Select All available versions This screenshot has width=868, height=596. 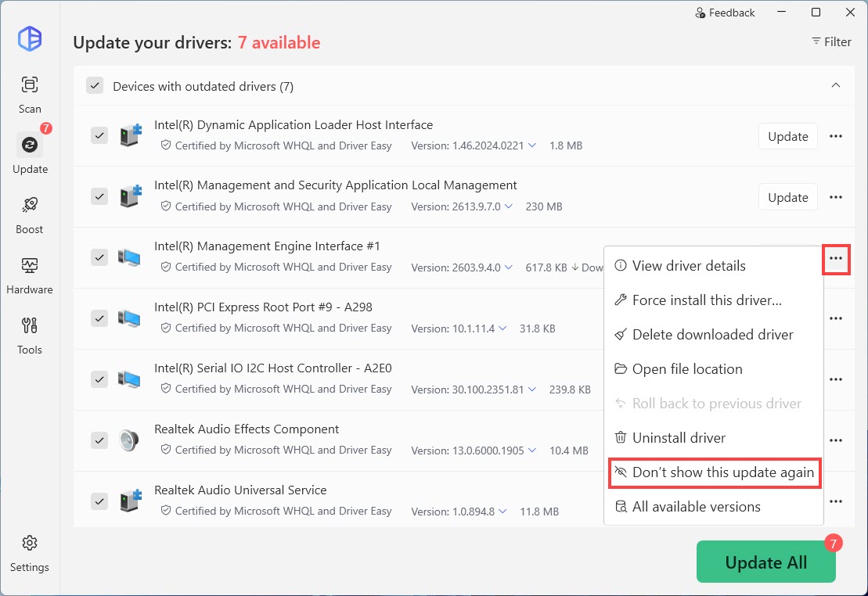(714, 506)
